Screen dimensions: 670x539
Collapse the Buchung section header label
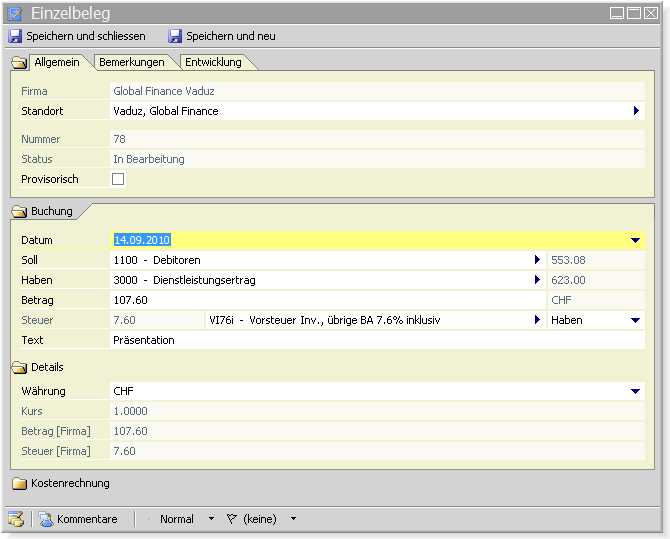(52, 211)
